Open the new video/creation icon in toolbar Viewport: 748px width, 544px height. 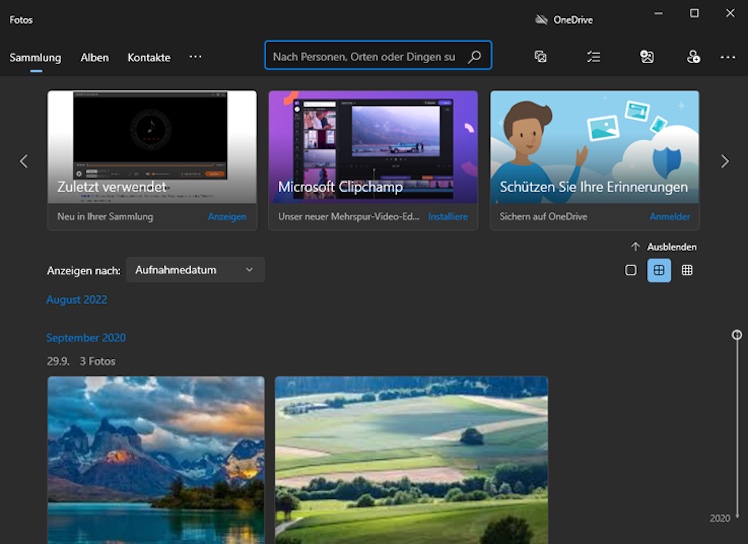click(541, 57)
